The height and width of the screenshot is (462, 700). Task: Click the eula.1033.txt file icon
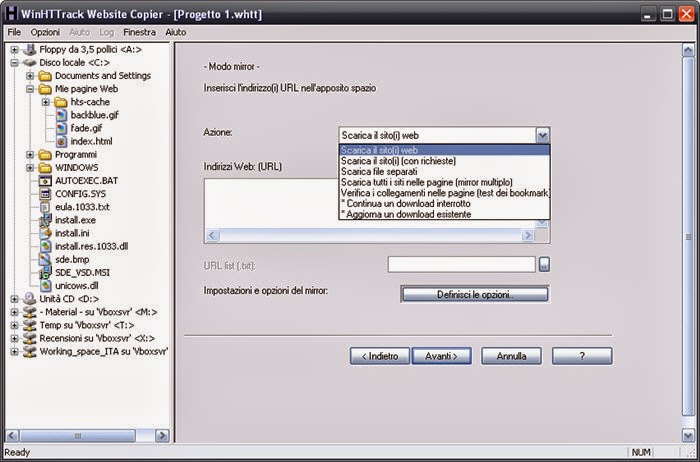[x=45, y=207]
